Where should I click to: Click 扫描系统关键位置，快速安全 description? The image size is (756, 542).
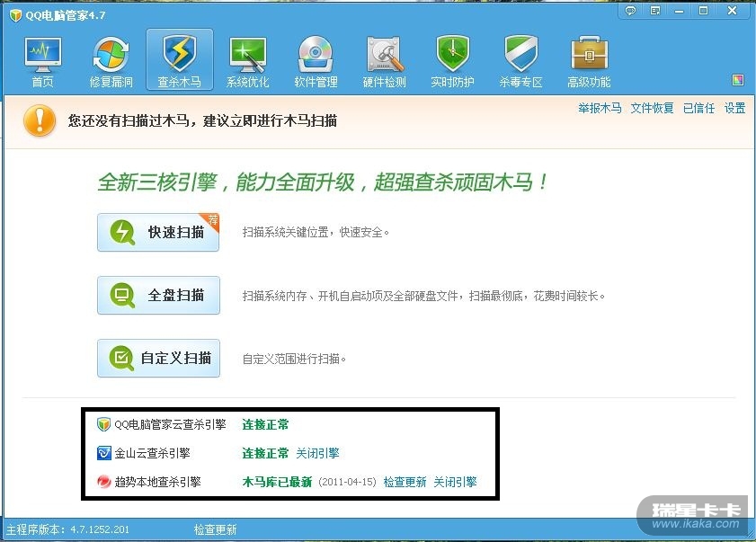(316, 233)
